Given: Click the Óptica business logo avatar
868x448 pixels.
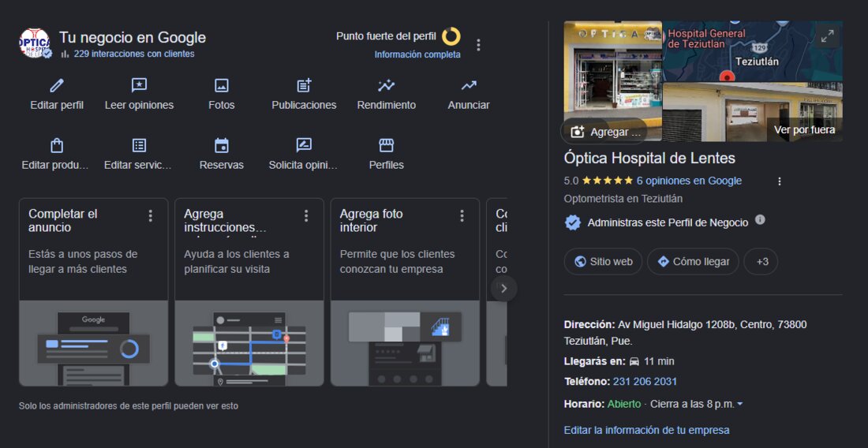Looking at the screenshot, I should tap(34, 43).
